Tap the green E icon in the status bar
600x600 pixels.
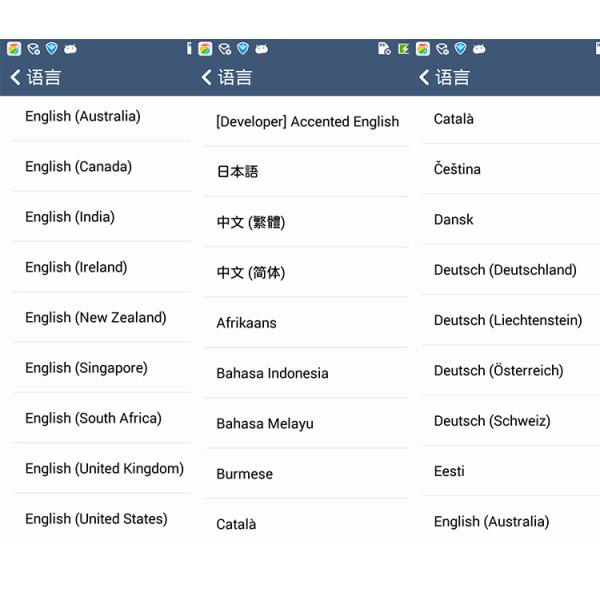pos(403,49)
